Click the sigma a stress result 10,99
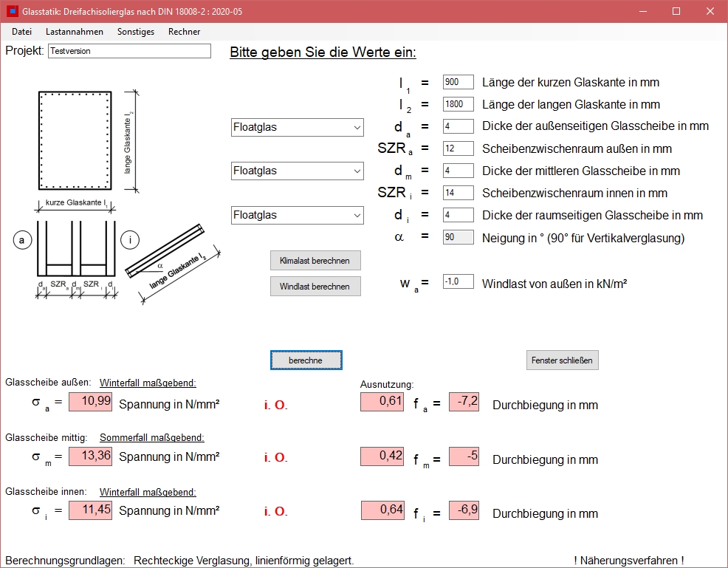Image resolution: width=728 pixels, height=568 pixels. [91, 402]
